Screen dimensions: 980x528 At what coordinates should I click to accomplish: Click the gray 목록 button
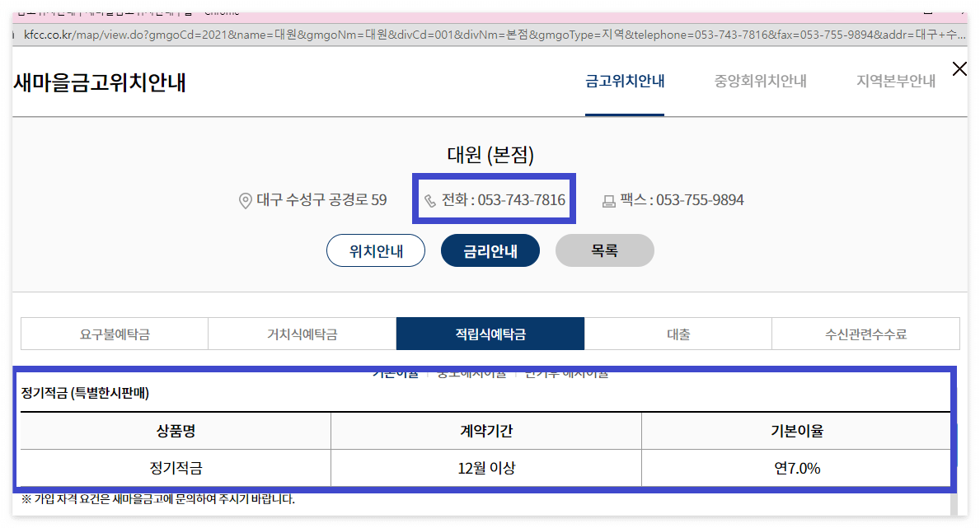click(605, 250)
